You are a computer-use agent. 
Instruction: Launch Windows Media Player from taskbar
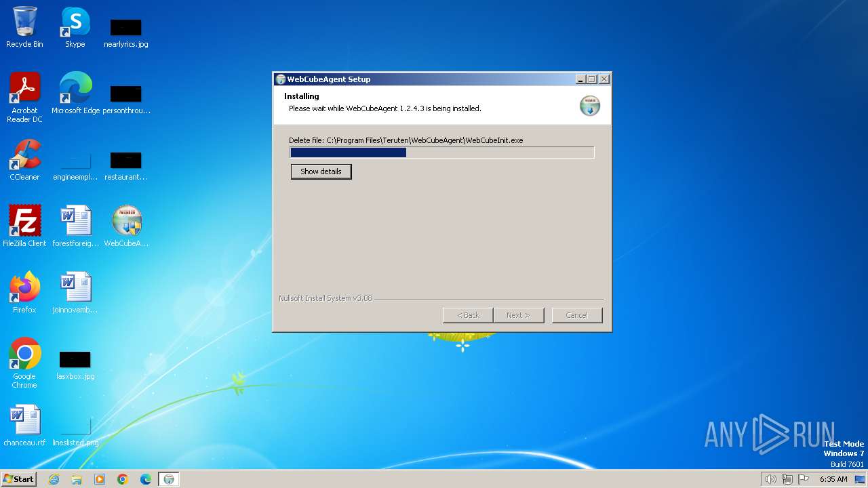click(100, 479)
